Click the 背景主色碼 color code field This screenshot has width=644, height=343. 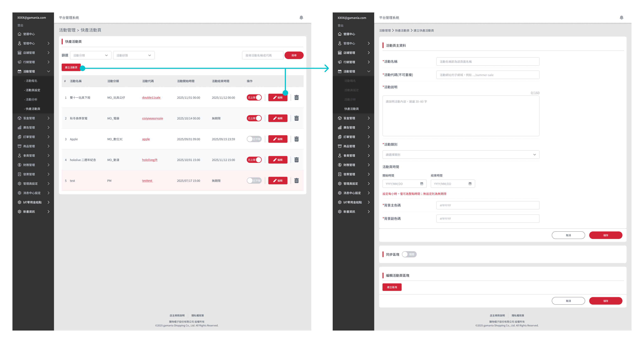click(x=488, y=205)
